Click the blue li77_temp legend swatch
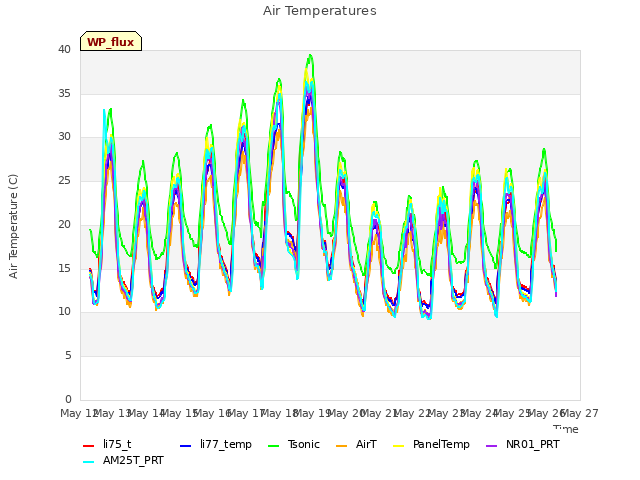This screenshot has width=640, height=480. (185, 446)
